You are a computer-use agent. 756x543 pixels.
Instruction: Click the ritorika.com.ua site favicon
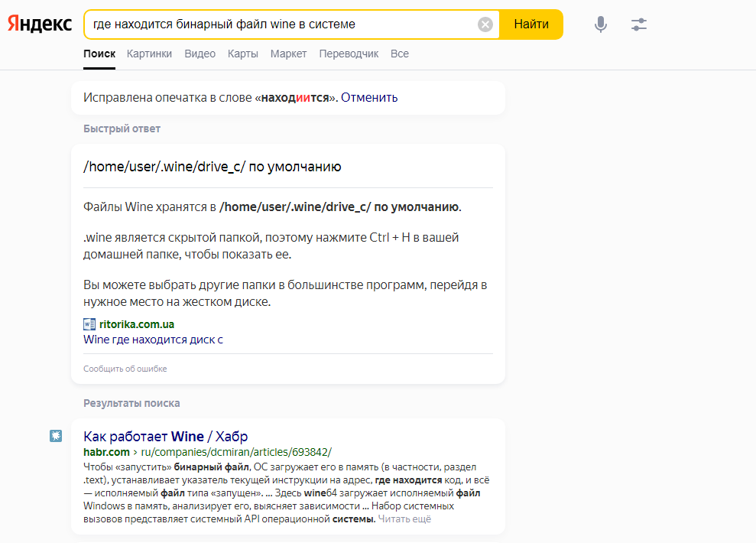click(89, 324)
